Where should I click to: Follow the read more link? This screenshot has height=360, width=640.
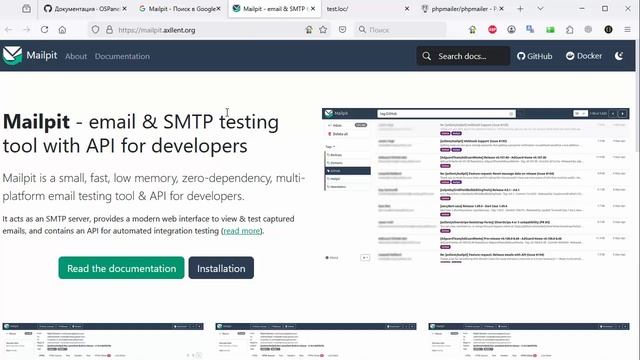coord(242,231)
